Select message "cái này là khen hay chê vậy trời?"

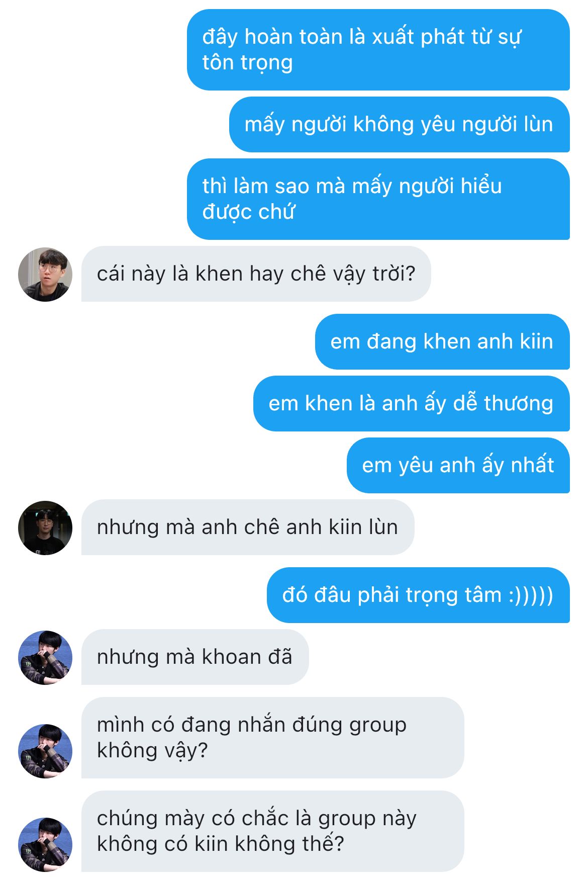(256, 274)
